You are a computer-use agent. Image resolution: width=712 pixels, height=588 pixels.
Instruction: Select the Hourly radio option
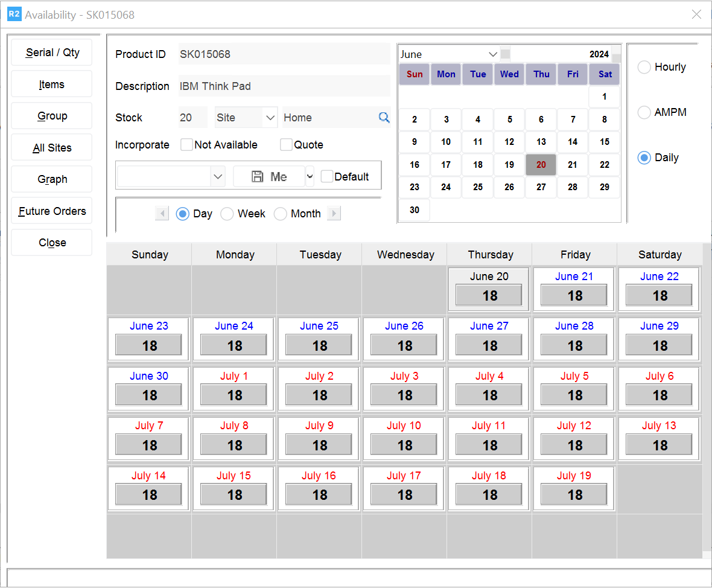pos(644,68)
